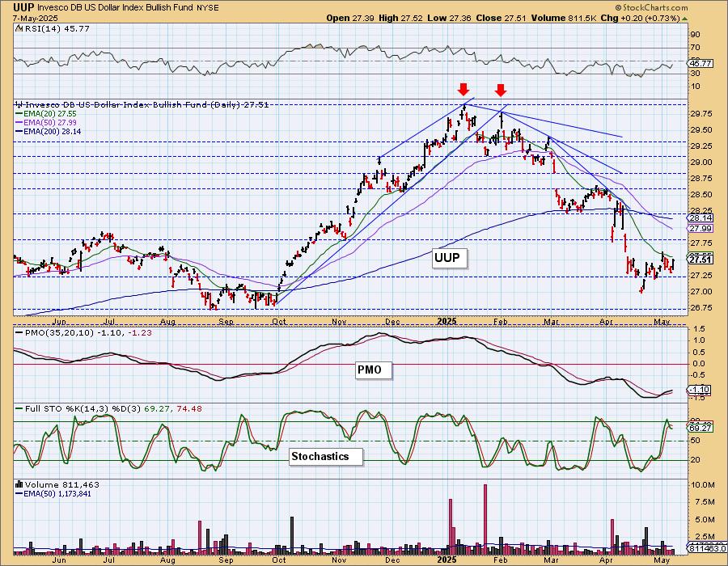Click the 70 level on the RSI axis

tap(695, 48)
